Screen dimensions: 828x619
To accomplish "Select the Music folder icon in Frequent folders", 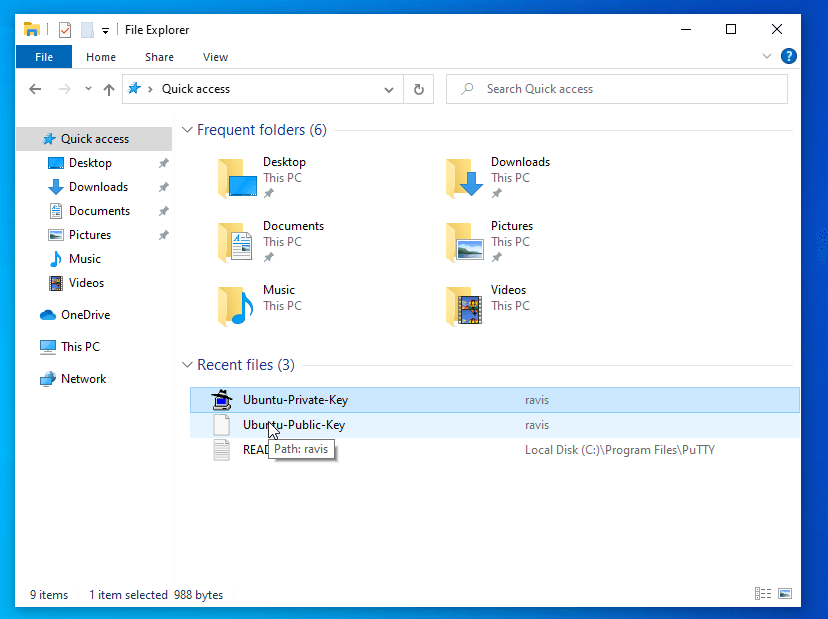I will (x=236, y=306).
